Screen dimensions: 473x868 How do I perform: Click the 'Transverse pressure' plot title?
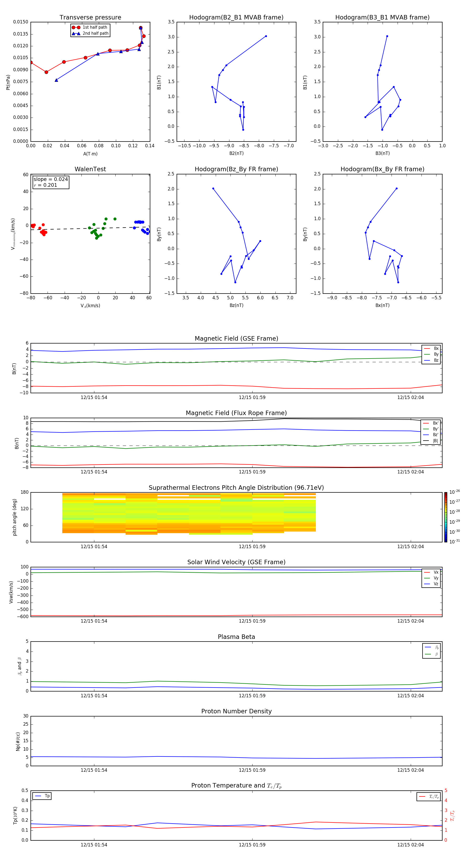[x=90, y=18]
